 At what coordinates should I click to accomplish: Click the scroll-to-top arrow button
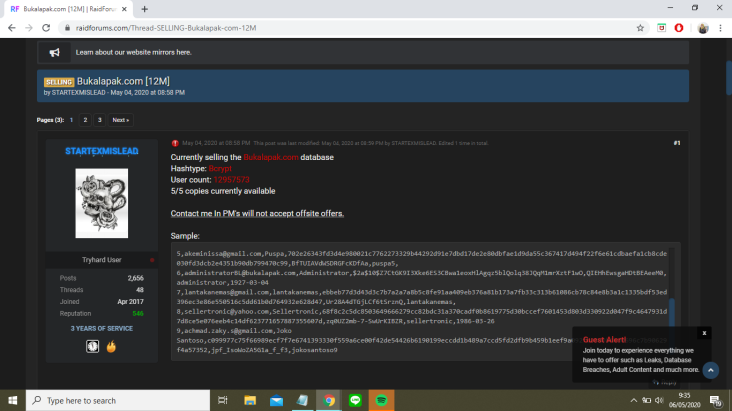coord(711,370)
